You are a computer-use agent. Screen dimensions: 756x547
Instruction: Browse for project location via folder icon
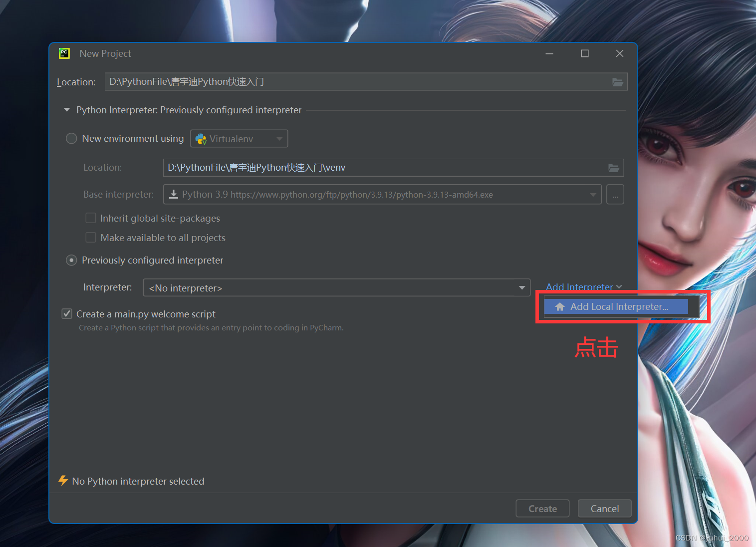[618, 82]
